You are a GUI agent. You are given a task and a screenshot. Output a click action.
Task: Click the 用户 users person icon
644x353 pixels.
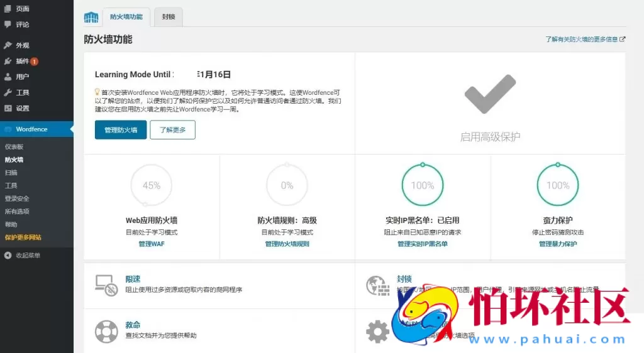coord(8,77)
